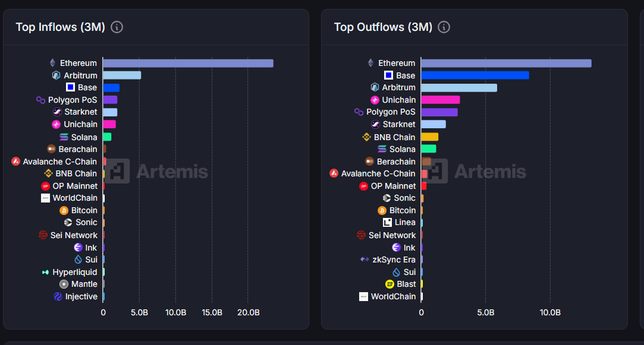Select the Ink logo in Top Outflows

click(397, 248)
